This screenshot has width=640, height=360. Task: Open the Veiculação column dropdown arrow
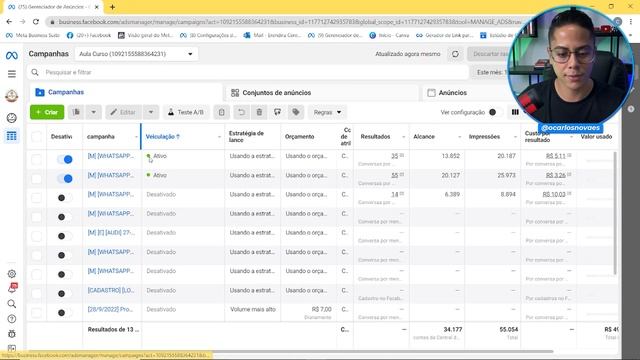(219, 137)
